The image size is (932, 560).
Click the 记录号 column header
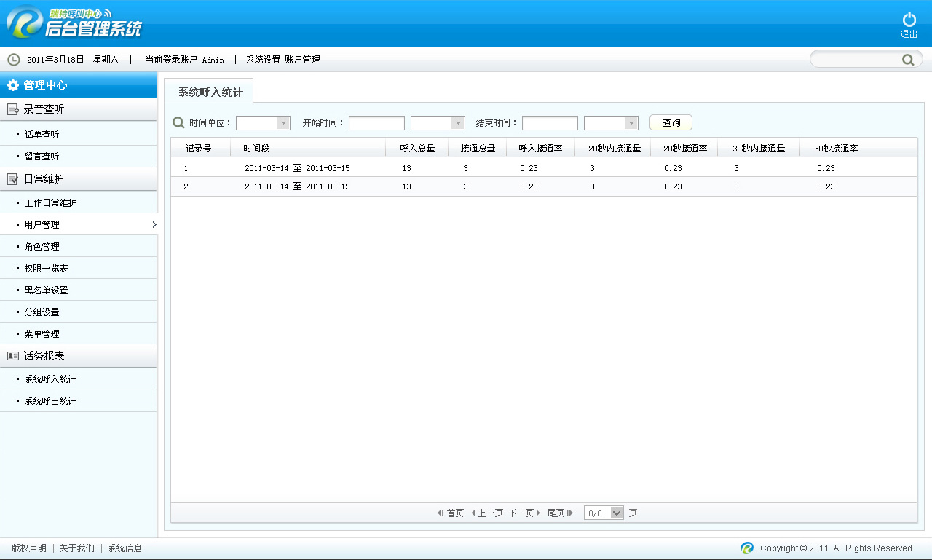pyautogui.click(x=200, y=148)
